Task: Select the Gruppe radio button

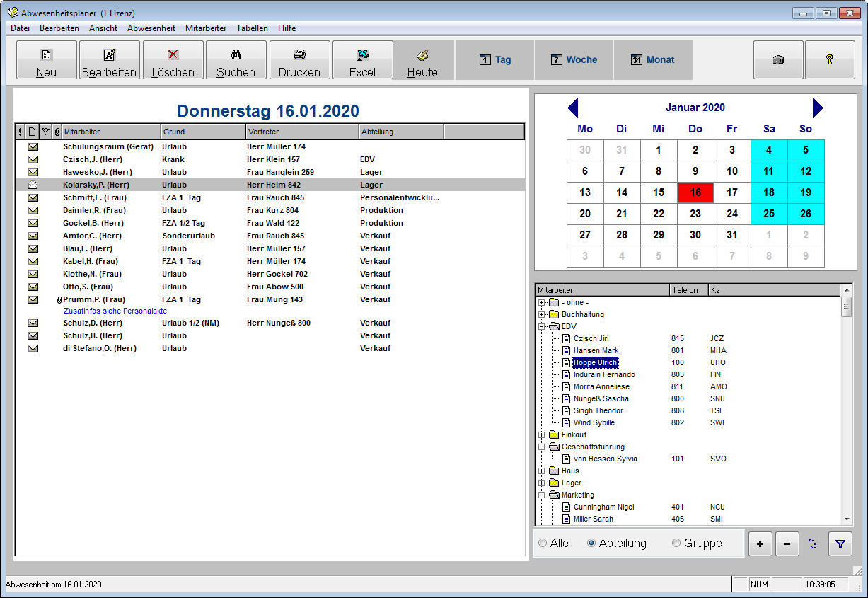Action: (x=676, y=544)
